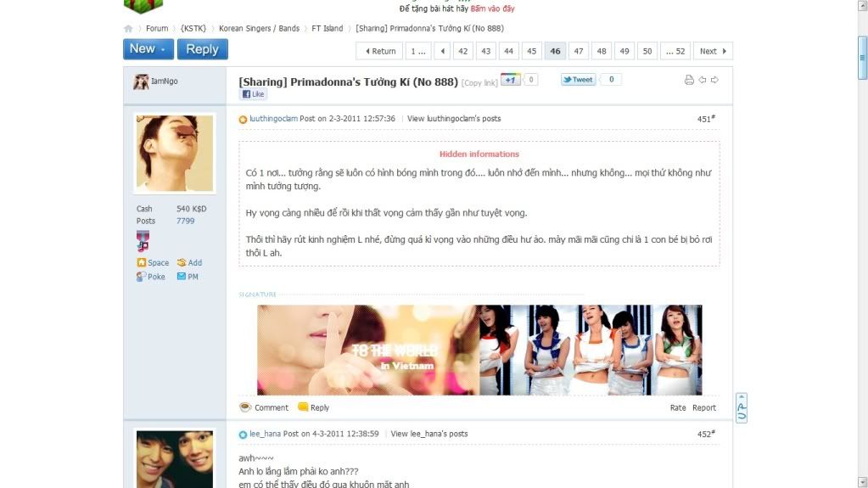Open IamNgo's small avatar

141,81
